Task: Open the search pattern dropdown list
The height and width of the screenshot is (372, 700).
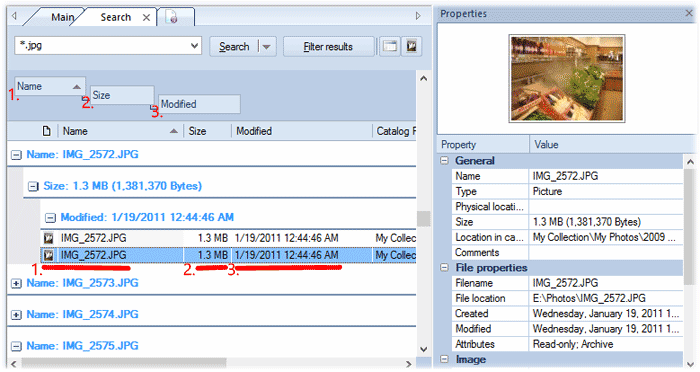Action: click(194, 46)
